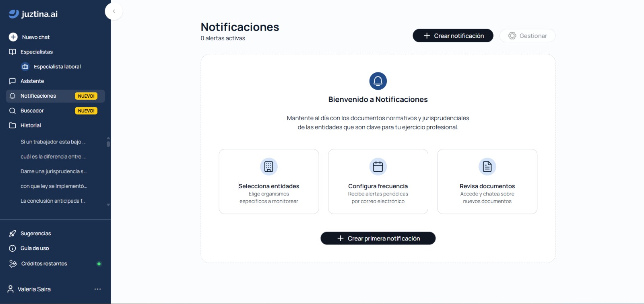Click the history list scrollbar thumb
This screenshot has height=304, width=644.
click(x=108, y=144)
